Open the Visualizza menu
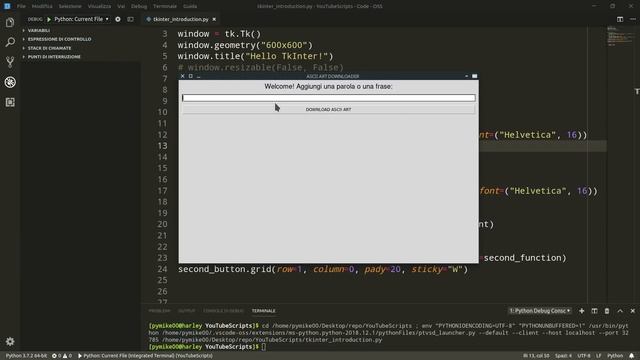The height and width of the screenshot is (360, 640). (99, 6)
